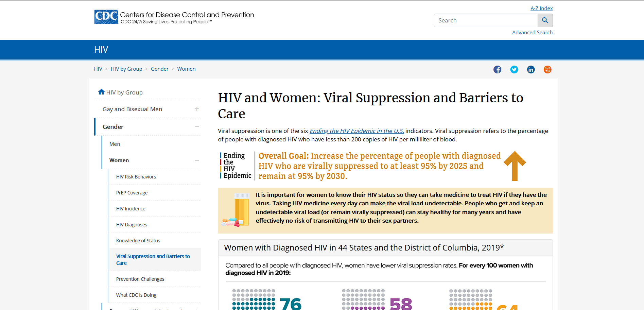Click the CDC logo
Image resolution: width=644 pixels, height=310 pixels.
(106, 17)
